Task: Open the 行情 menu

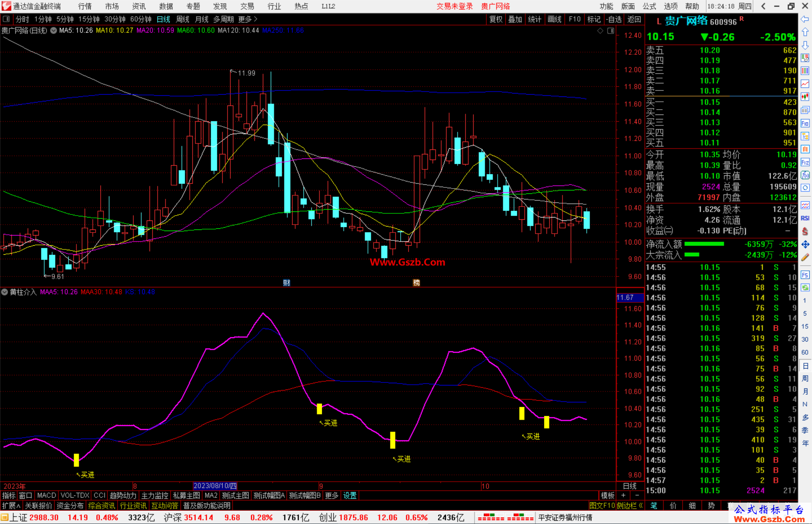Action: (85, 6)
